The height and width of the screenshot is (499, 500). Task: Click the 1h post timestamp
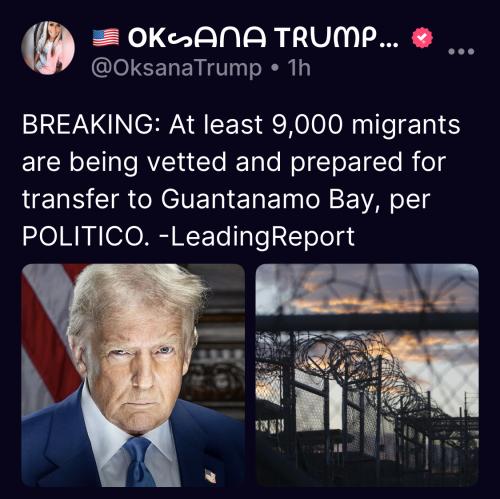[299, 68]
